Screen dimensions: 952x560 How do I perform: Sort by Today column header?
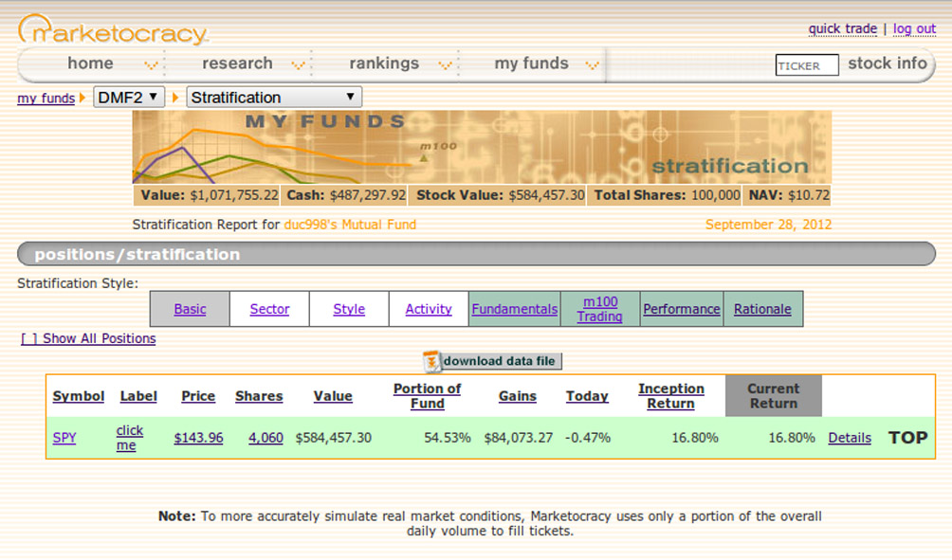pyautogui.click(x=587, y=395)
